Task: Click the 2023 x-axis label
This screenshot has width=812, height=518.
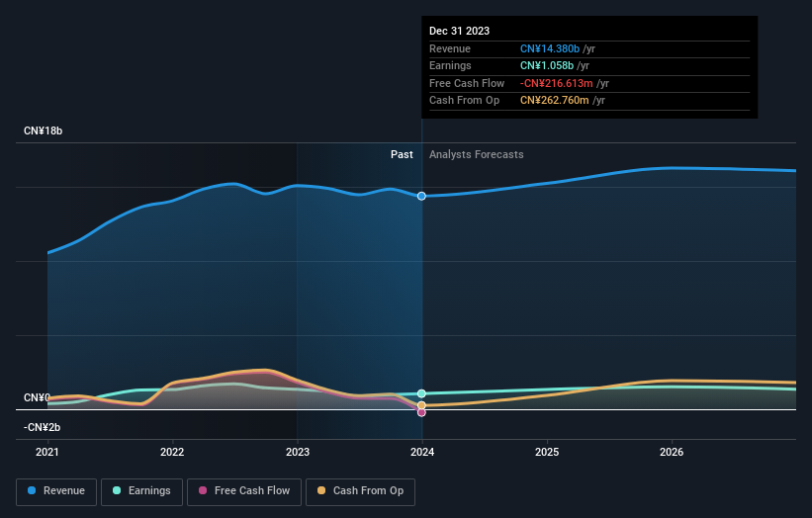Action: (x=298, y=452)
